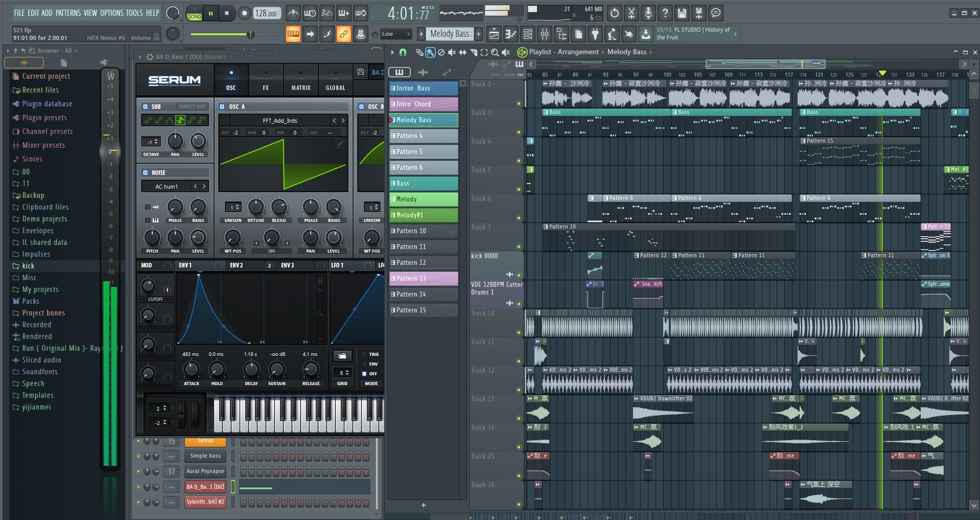The height and width of the screenshot is (520, 980).
Task: Select next wavetable after FFT_Add_3rds
Action: tap(343, 121)
